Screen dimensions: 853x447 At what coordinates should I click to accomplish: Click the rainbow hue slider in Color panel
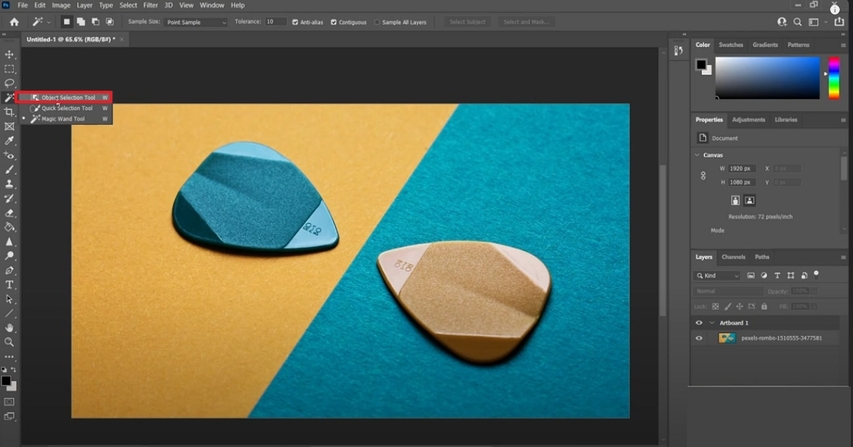(x=834, y=78)
